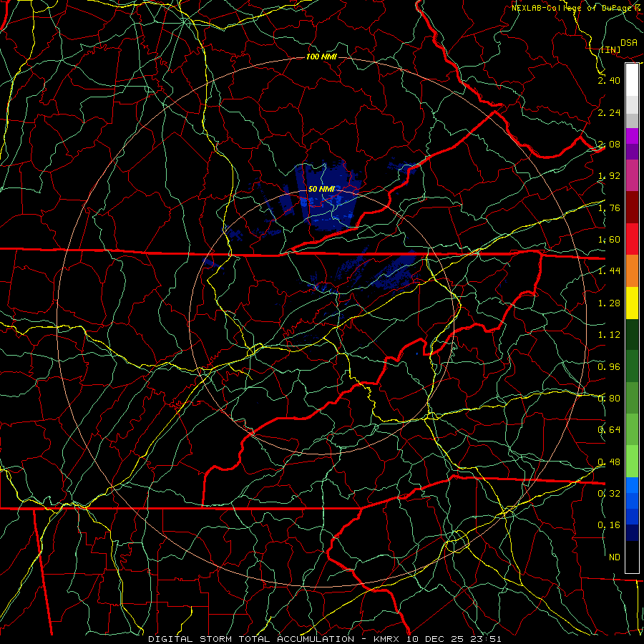This screenshot has height=644, width=644.
Task: Click the 100 NMI range ring label
Action: (x=321, y=57)
